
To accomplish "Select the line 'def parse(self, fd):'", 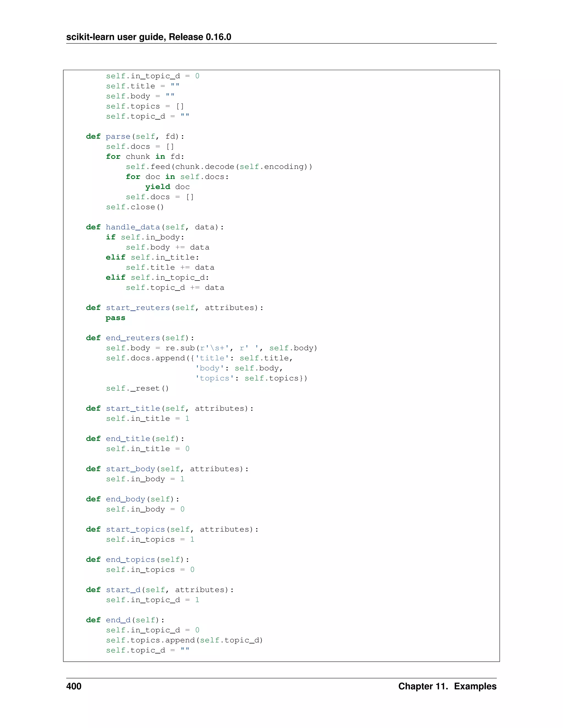I will [135, 136].
